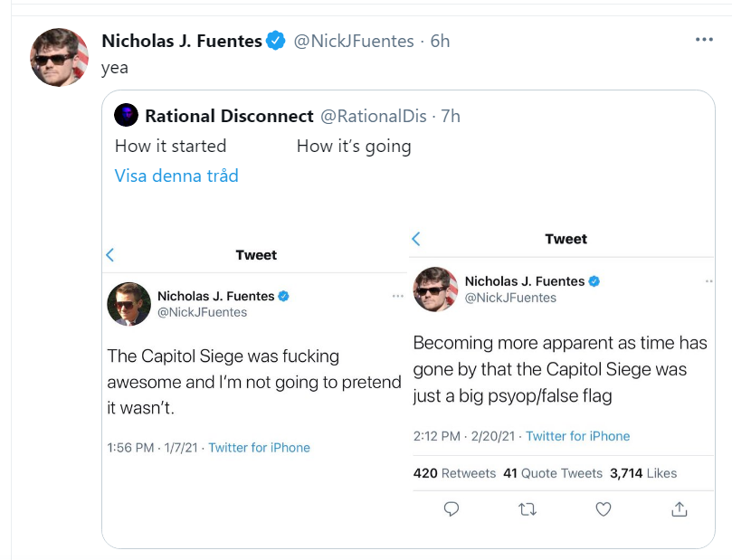Image resolution: width=732 pixels, height=560 pixels.
Task: Open the more options dots on the right embedded tweet
Action: (708, 281)
